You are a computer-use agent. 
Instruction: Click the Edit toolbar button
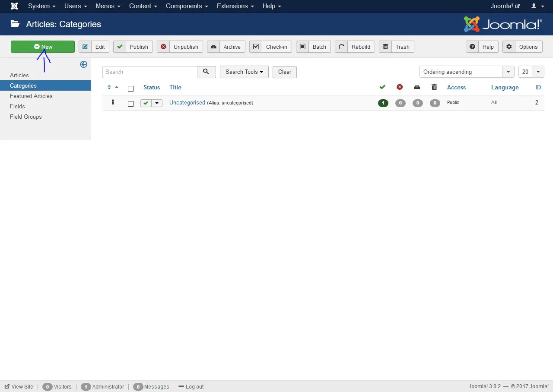pos(94,47)
